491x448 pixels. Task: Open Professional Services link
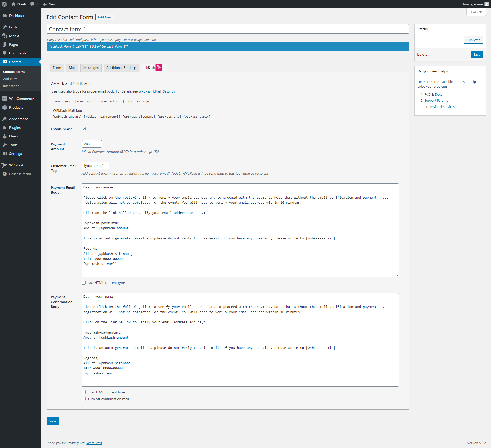point(439,107)
